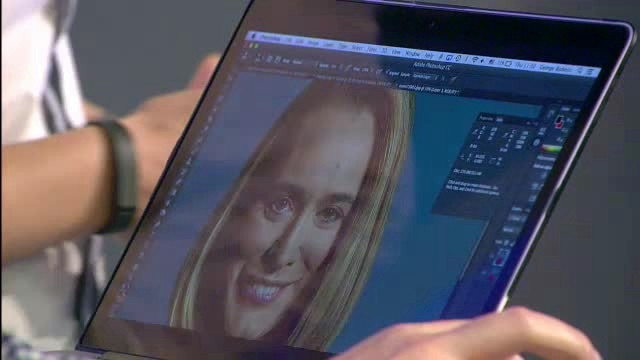Open the Filter menu

click(x=372, y=49)
